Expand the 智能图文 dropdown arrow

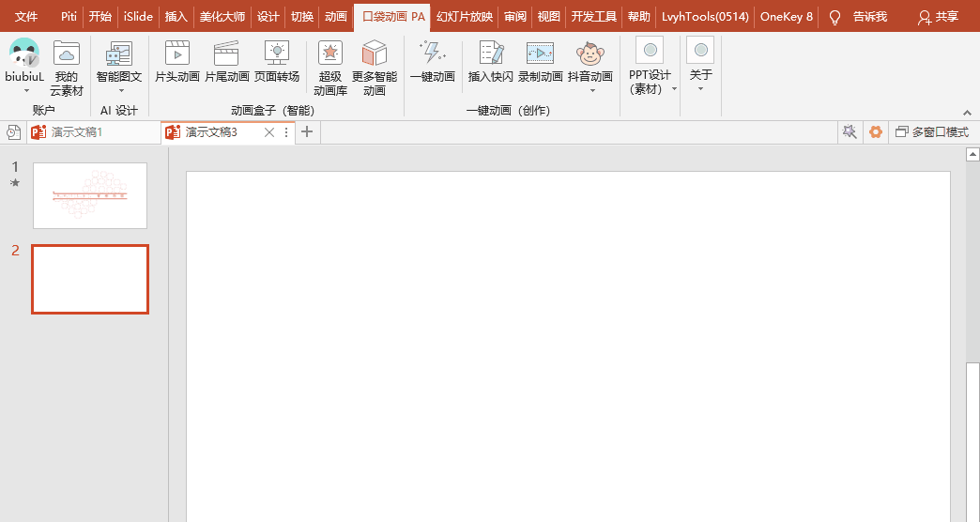click(x=121, y=91)
